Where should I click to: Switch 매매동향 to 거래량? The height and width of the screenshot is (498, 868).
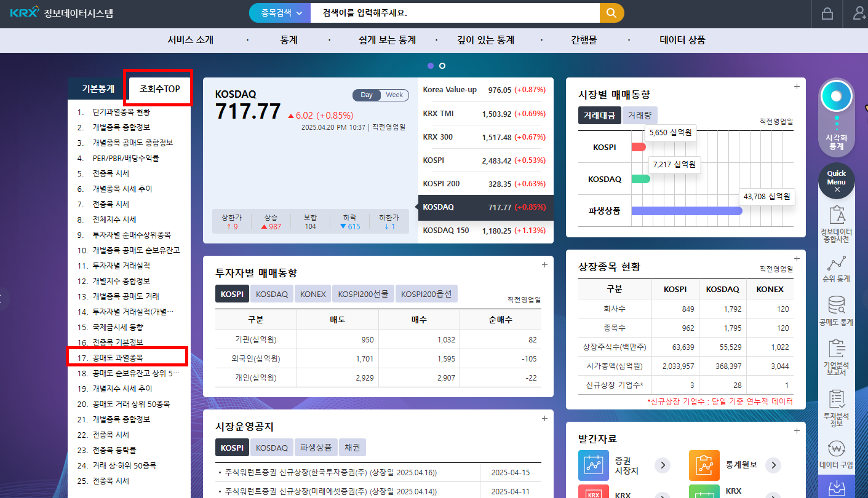click(640, 116)
